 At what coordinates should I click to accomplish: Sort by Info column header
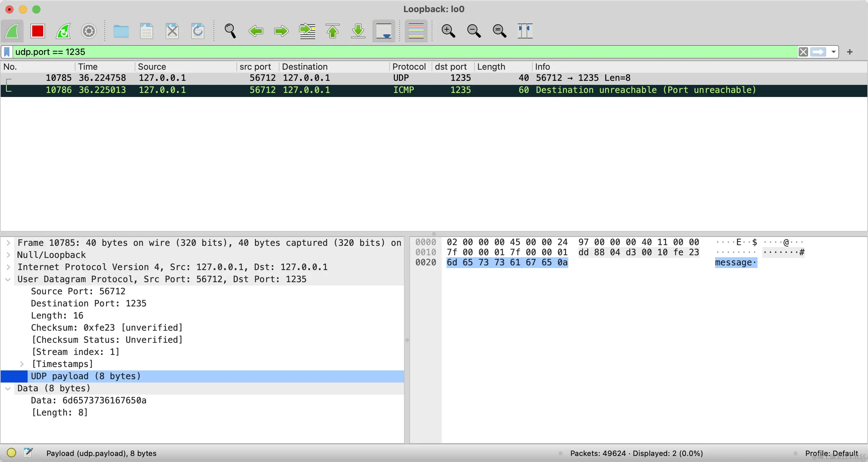pyautogui.click(x=700, y=67)
